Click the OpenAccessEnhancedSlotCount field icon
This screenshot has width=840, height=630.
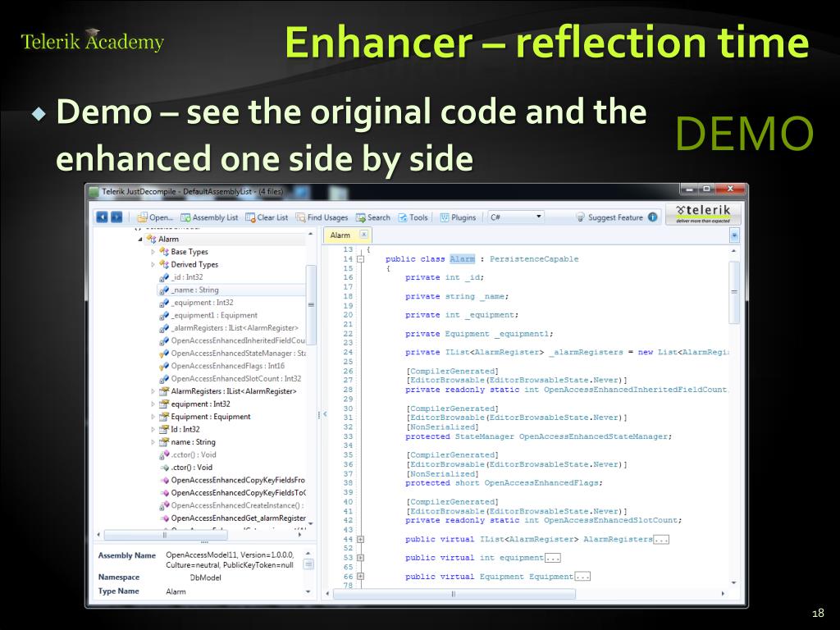coord(164,379)
